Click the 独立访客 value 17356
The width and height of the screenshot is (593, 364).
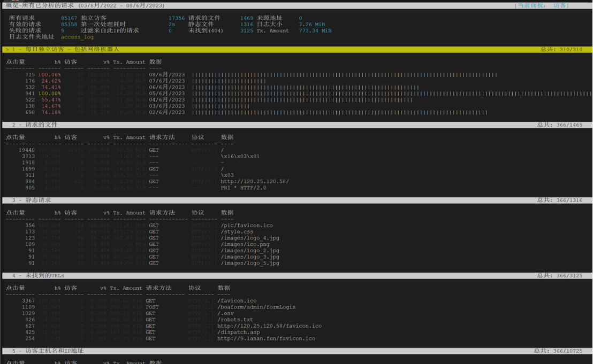(177, 18)
